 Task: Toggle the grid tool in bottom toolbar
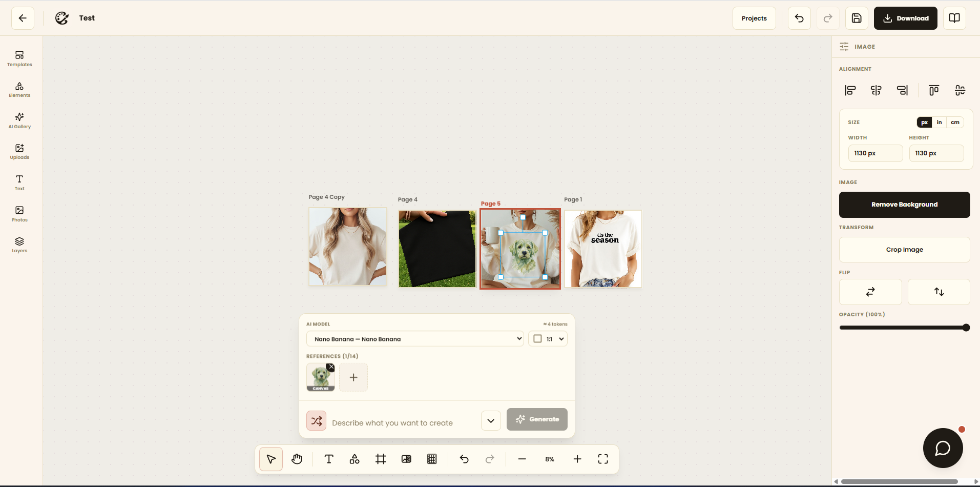[432, 459]
